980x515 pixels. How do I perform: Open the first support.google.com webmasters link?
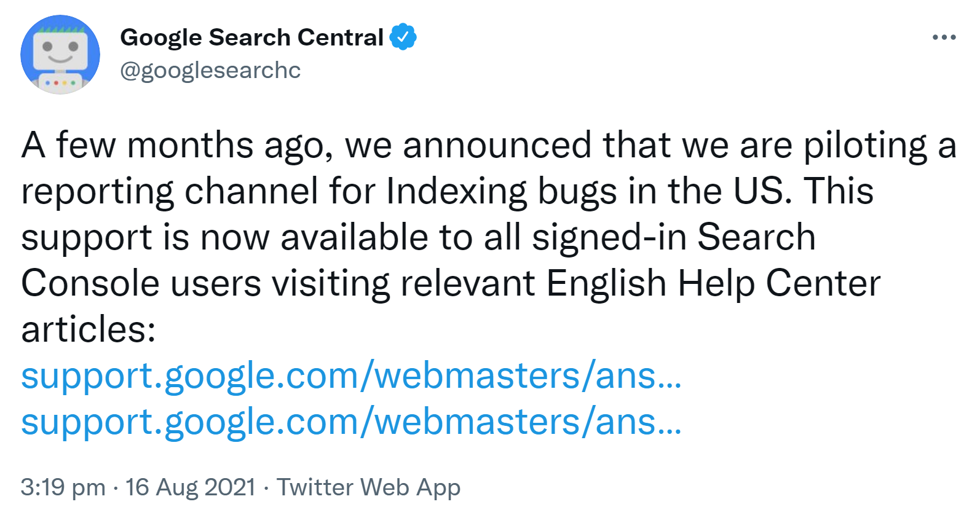[350, 377]
